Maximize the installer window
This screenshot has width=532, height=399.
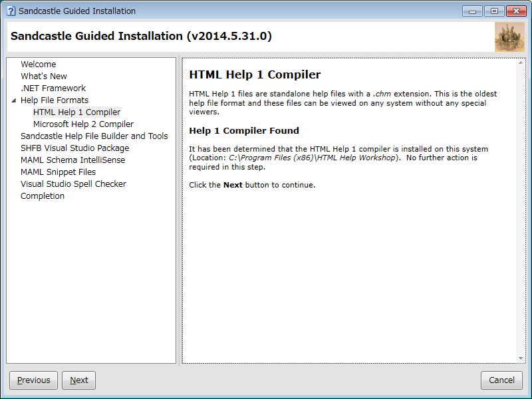tap(494, 11)
